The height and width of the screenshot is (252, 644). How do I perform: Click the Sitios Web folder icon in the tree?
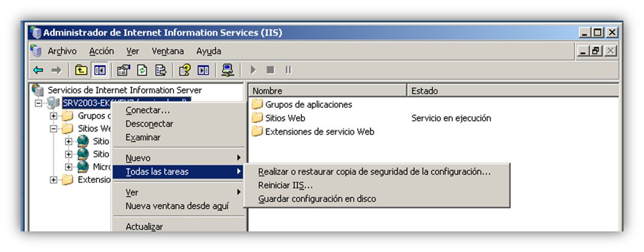pos(67,129)
